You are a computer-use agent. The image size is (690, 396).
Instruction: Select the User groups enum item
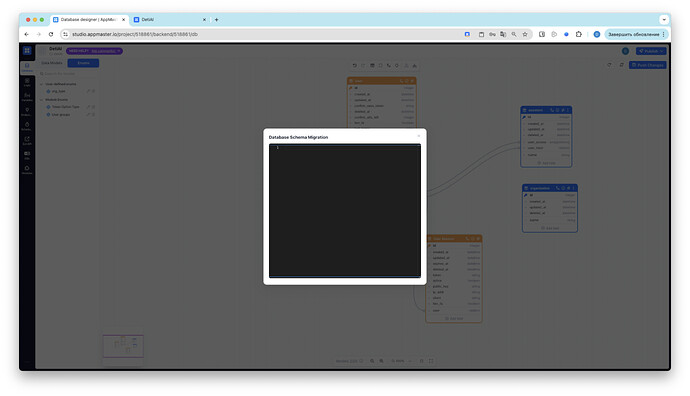coord(61,115)
